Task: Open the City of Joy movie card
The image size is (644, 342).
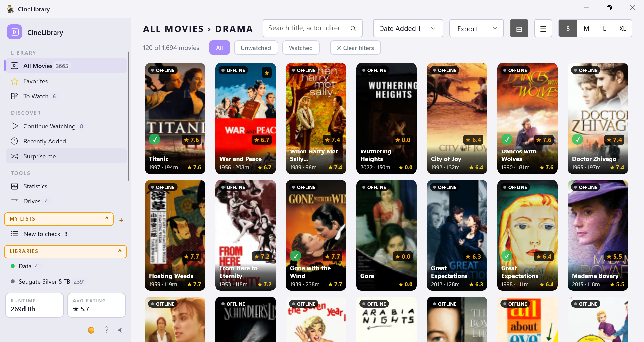Action: click(457, 118)
